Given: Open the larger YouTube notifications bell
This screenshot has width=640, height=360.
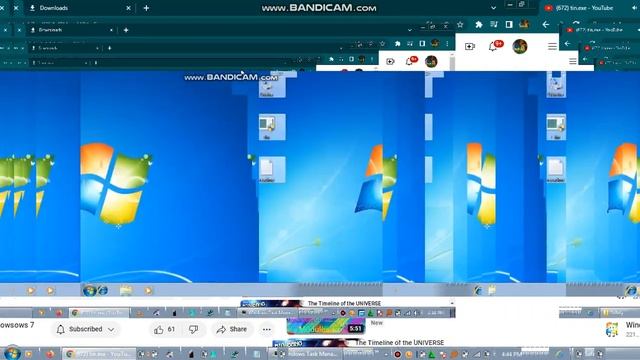Looking at the screenshot, I should click(493, 47).
